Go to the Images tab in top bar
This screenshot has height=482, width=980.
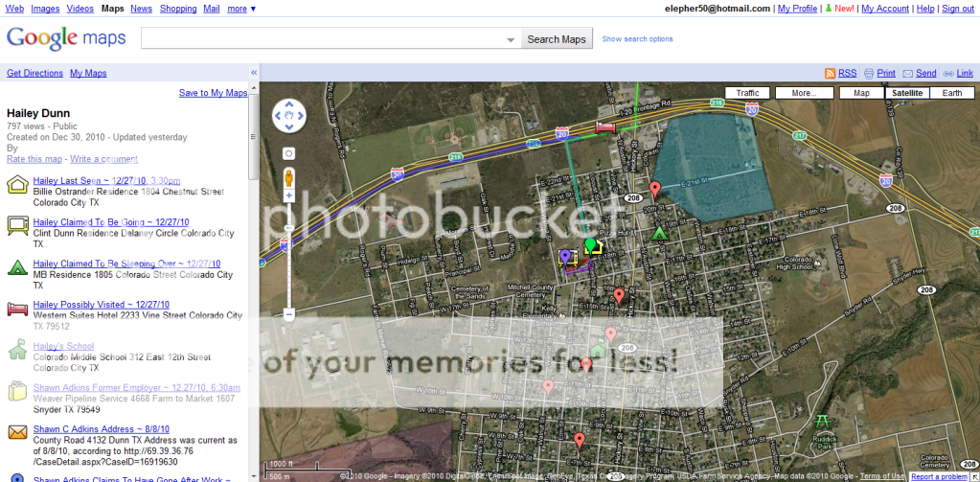(45, 9)
